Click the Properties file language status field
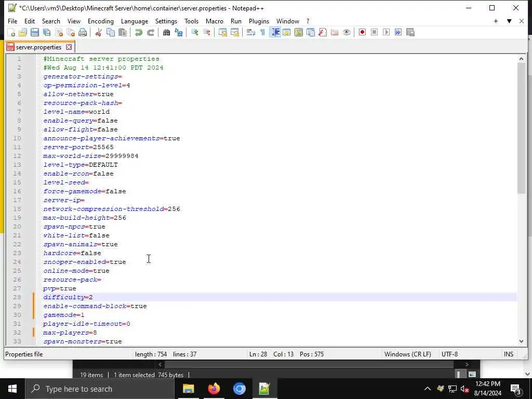Image resolution: width=532 pixels, height=399 pixels. pos(24,354)
